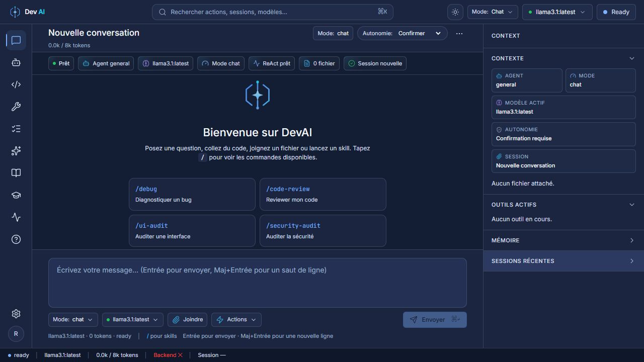Open the Mode: chat dropdown below message box
The width and height of the screenshot is (644, 362).
(73, 319)
